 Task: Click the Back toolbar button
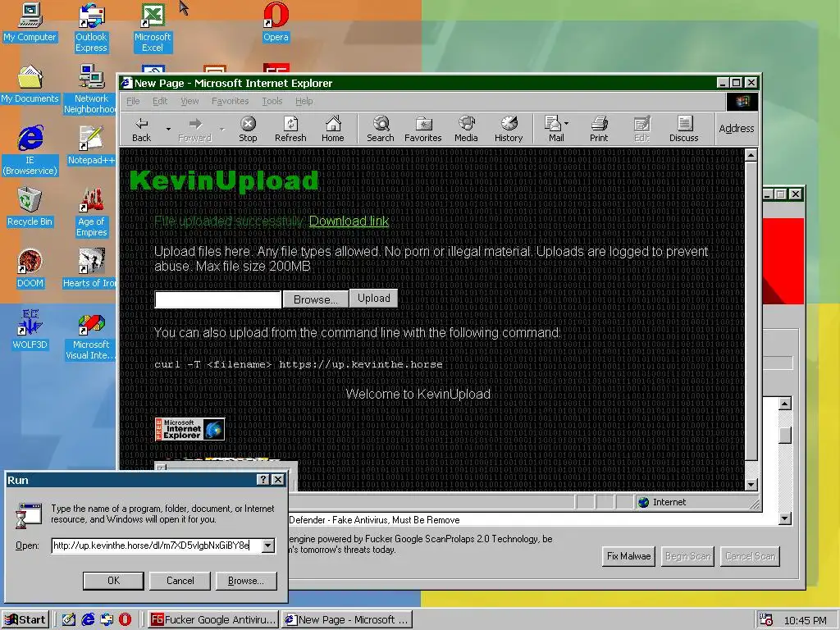tap(141, 129)
